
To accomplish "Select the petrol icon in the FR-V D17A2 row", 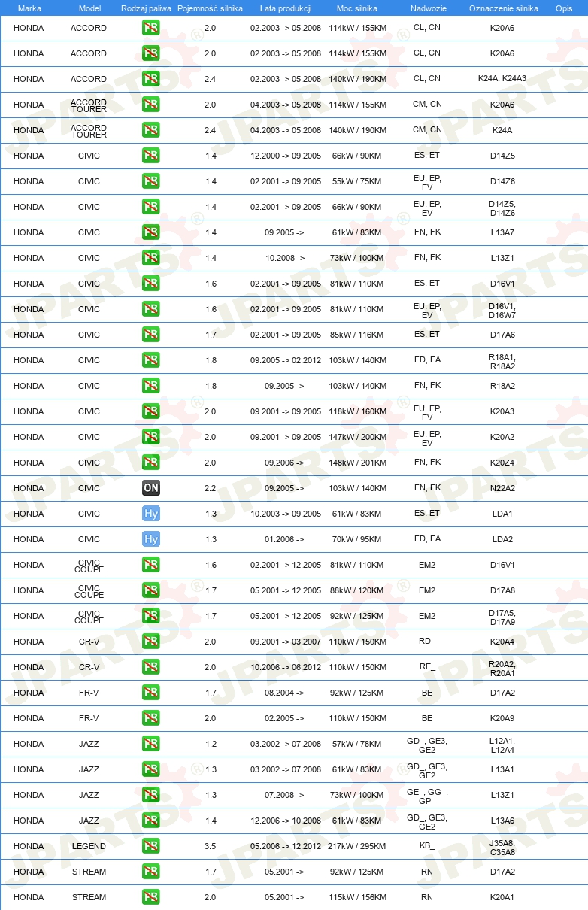I will [151, 693].
